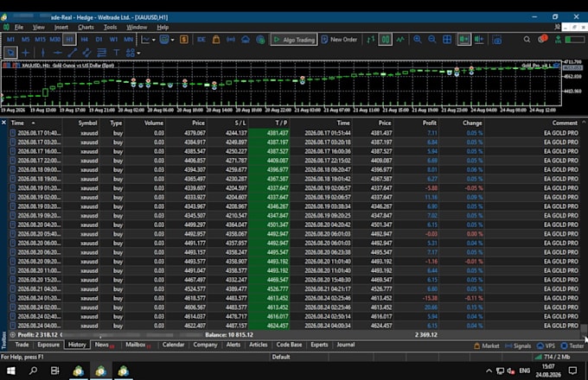Take a chart screenshot
The image size is (588, 380).
click(497, 40)
